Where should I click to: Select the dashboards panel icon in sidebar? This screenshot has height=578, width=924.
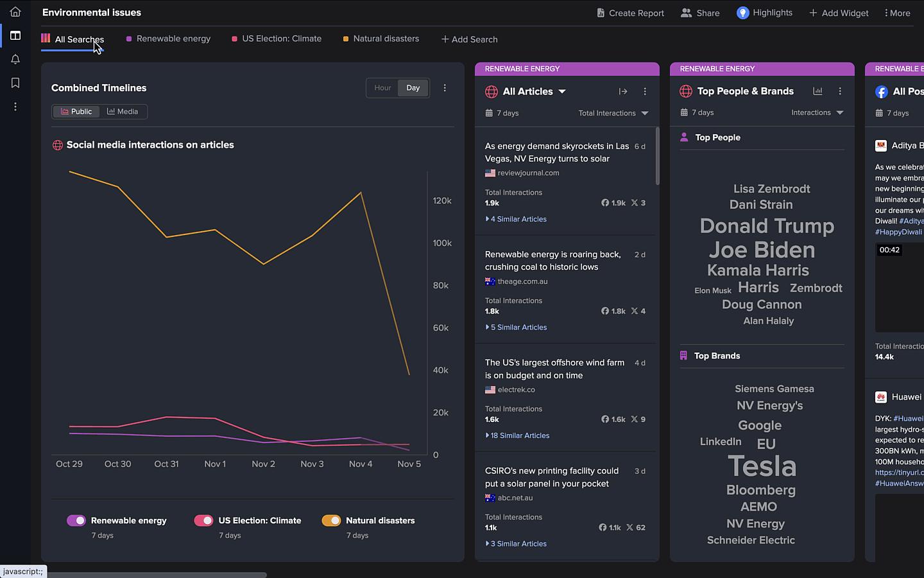point(15,35)
